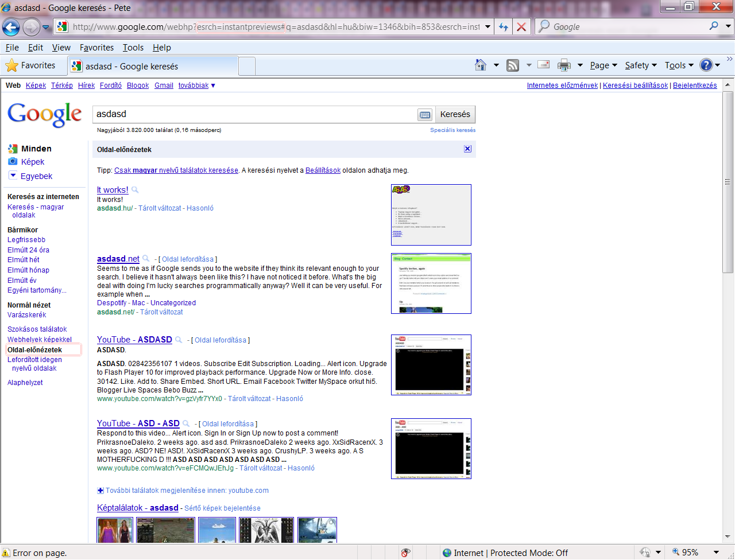Open a new blank tab
Image resolution: width=735 pixels, height=560 pixels.
pyautogui.click(x=247, y=67)
